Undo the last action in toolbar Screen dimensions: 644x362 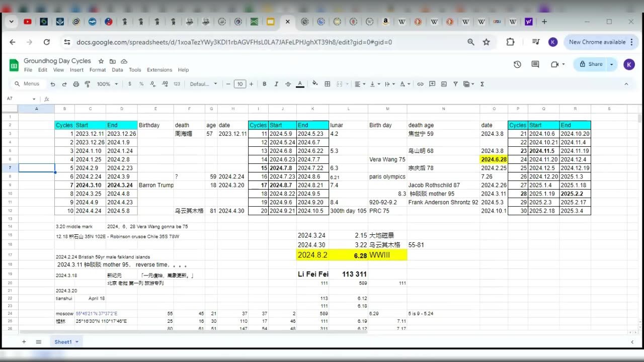coord(52,84)
